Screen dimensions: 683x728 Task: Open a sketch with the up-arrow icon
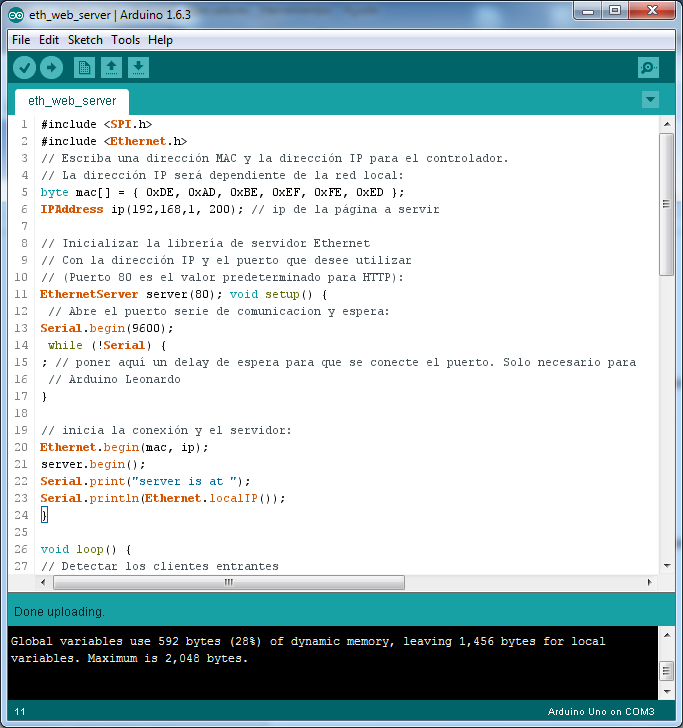[x=111, y=68]
